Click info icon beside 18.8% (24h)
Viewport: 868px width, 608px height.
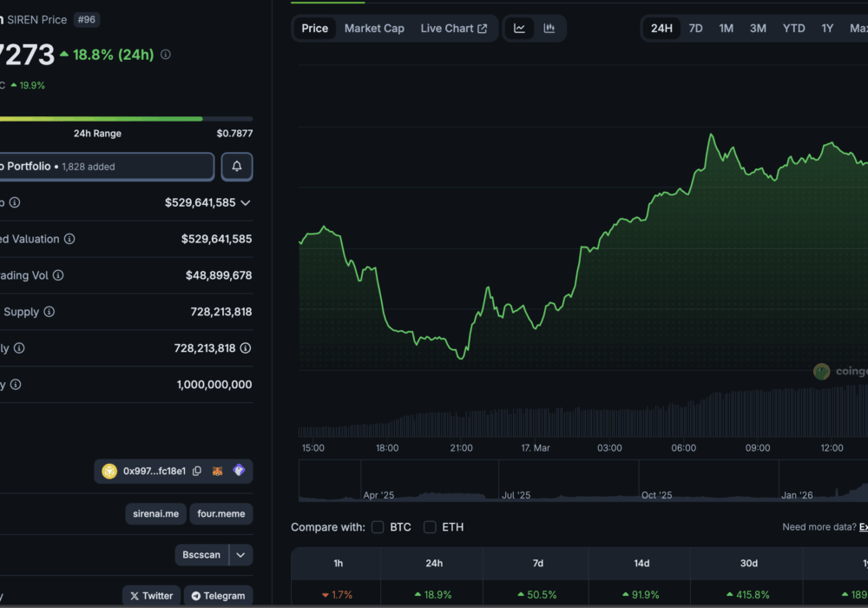(x=166, y=55)
